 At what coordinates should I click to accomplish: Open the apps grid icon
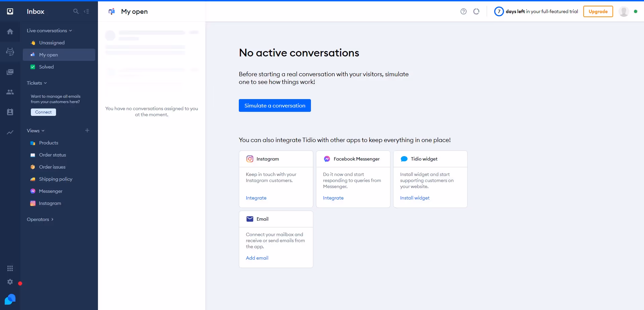(x=10, y=268)
